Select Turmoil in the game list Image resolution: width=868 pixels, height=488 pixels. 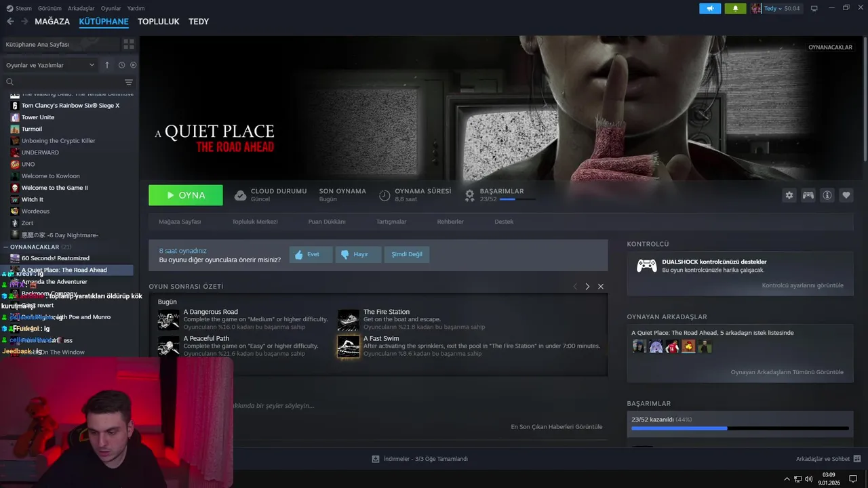pyautogui.click(x=32, y=129)
